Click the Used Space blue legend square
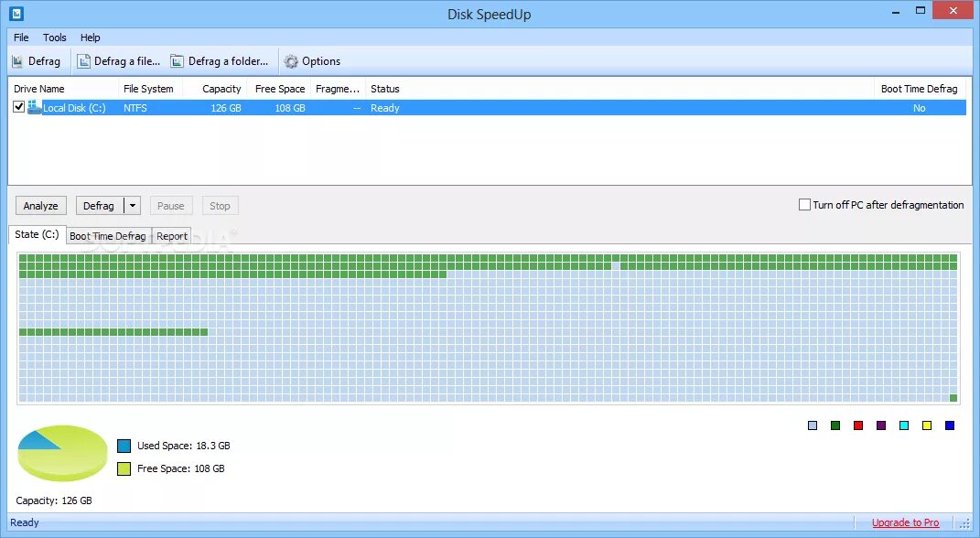 point(124,446)
